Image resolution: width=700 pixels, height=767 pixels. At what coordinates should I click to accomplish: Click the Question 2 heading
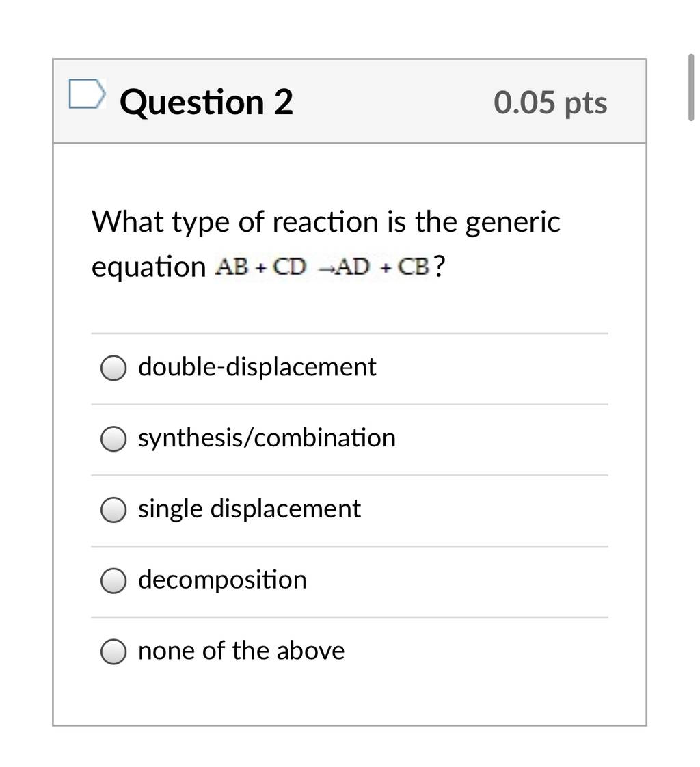(x=206, y=102)
